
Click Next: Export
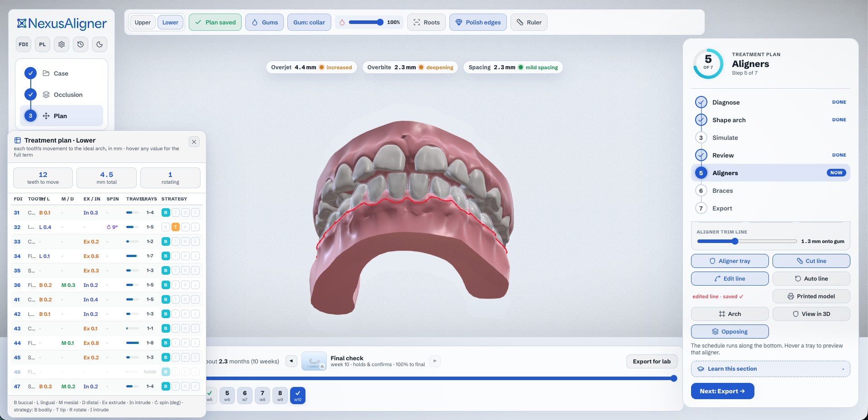pyautogui.click(x=722, y=391)
